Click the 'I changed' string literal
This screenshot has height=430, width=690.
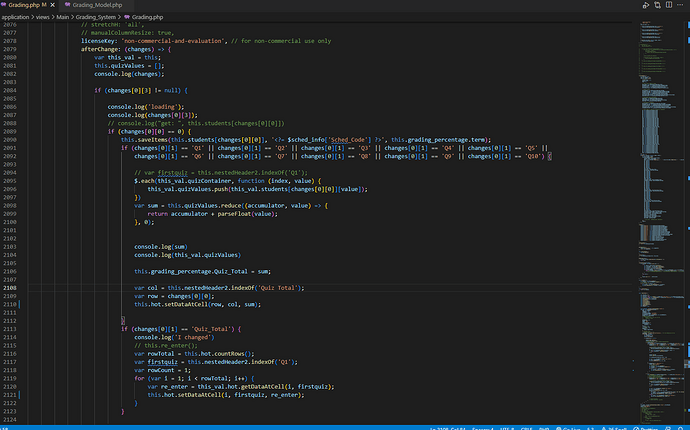coord(191,337)
